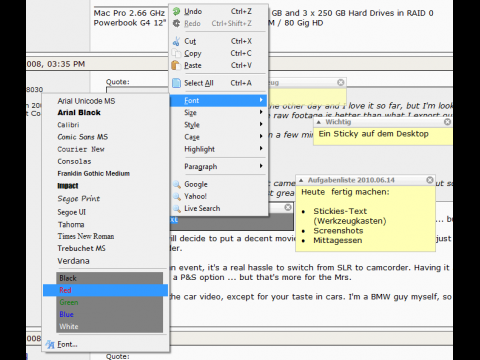Open the Paragraph menu entry
480x360 pixels.
click(219, 166)
